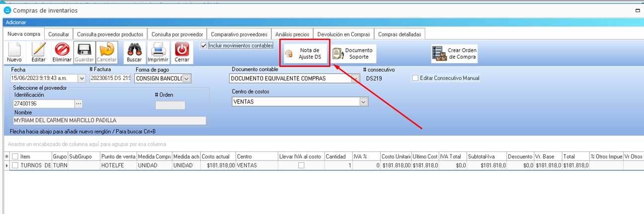The height and width of the screenshot is (214, 644).
Task: Open the Forma de pago dropdown
Action: (x=186, y=78)
